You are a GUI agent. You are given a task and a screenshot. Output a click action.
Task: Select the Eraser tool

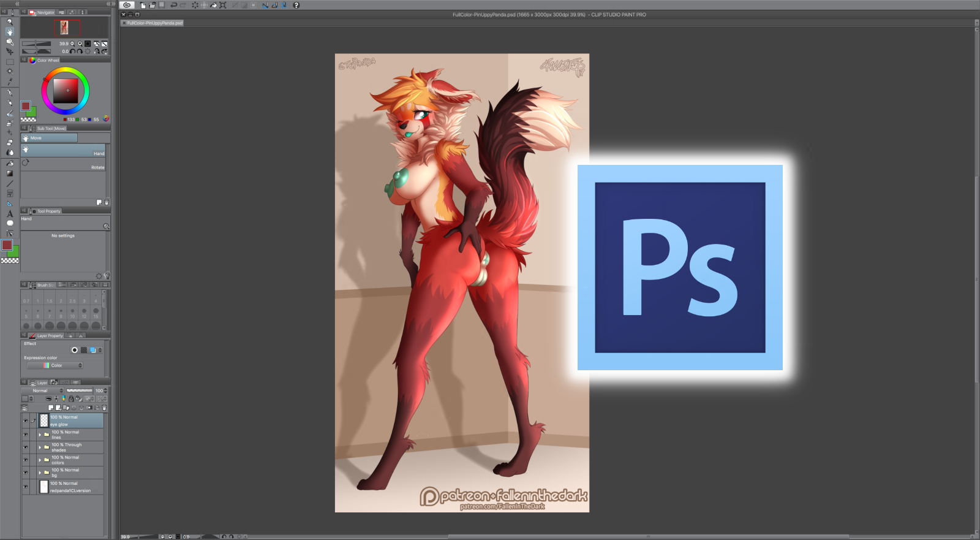[10, 142]
